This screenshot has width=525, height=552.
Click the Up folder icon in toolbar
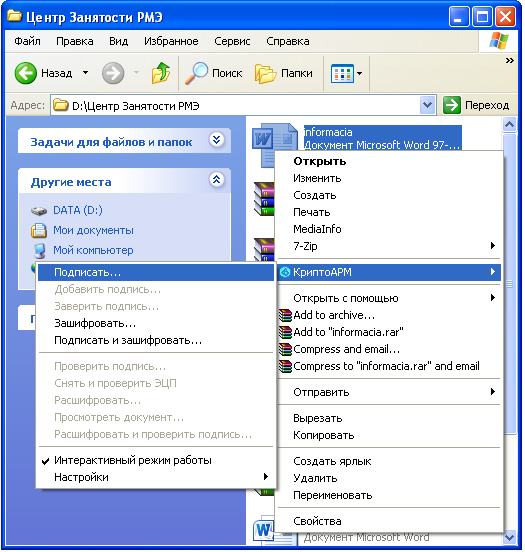click(x=161, y=73)
